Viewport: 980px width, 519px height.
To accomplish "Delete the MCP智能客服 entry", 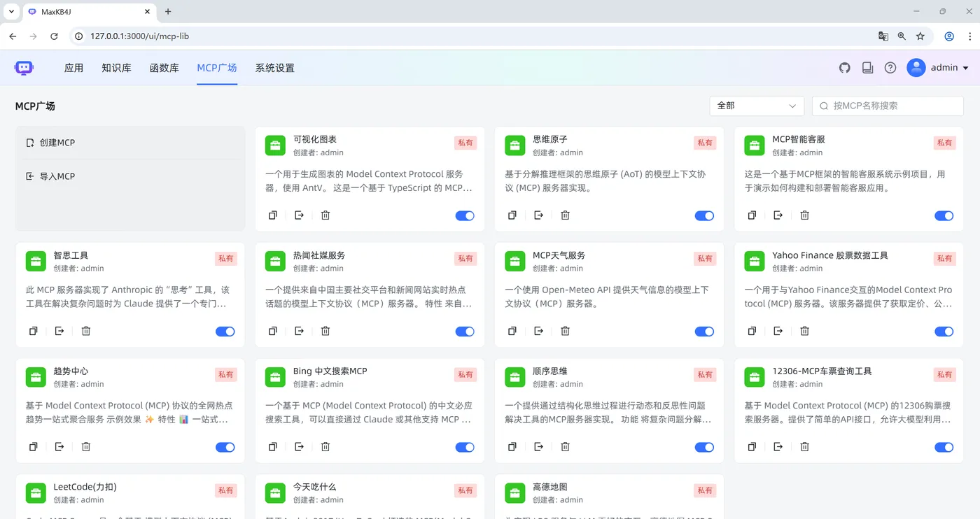I will click(805, 215).
